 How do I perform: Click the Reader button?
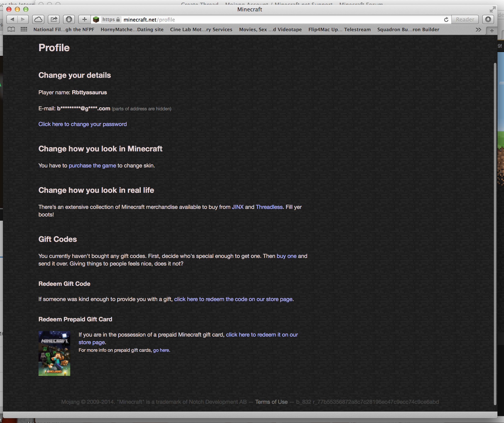465,20
